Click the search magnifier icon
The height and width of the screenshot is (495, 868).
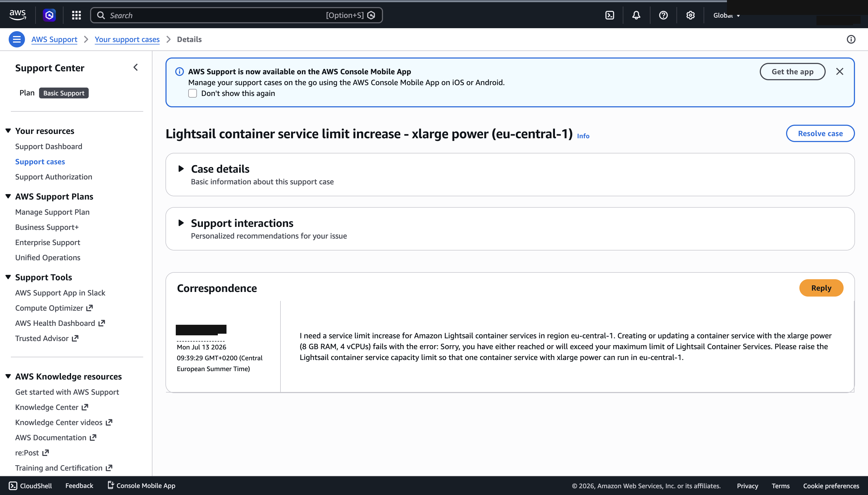click(x=101, y=15)
